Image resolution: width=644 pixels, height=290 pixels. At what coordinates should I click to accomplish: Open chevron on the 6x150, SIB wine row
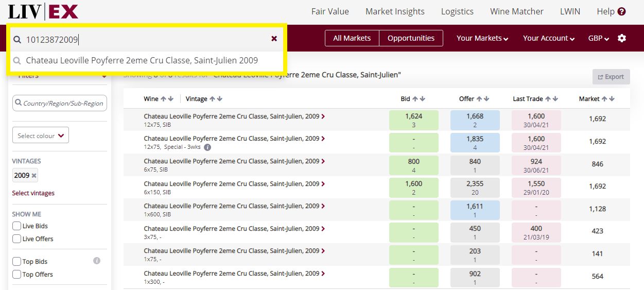click(323, 184)
